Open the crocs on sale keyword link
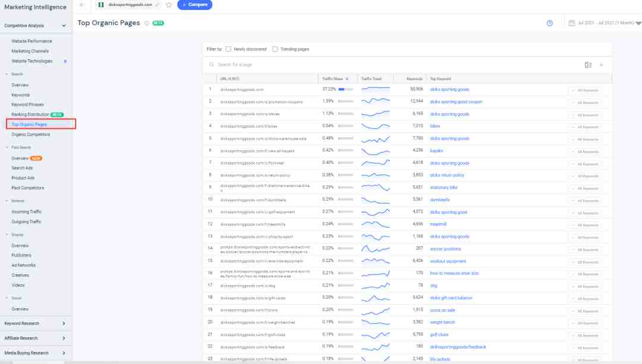Screen dimensions: 642x364 [x=443, y=311]
